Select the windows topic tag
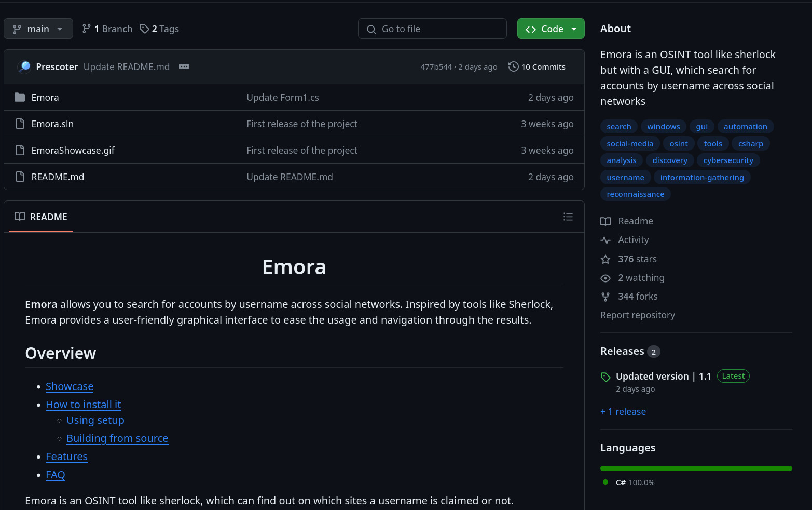This screenshot has width=812, height=510. 663,127
